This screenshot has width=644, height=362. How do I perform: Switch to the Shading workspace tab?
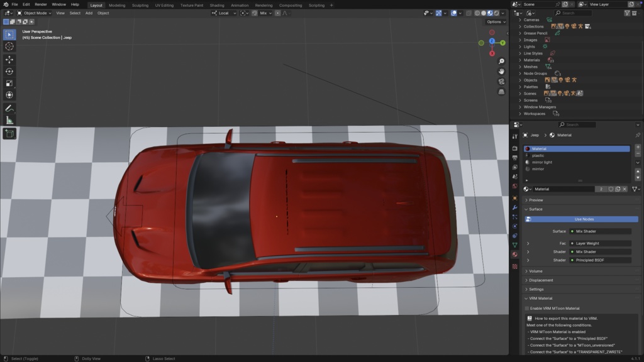pyautogui.click(x=216, y=5)
